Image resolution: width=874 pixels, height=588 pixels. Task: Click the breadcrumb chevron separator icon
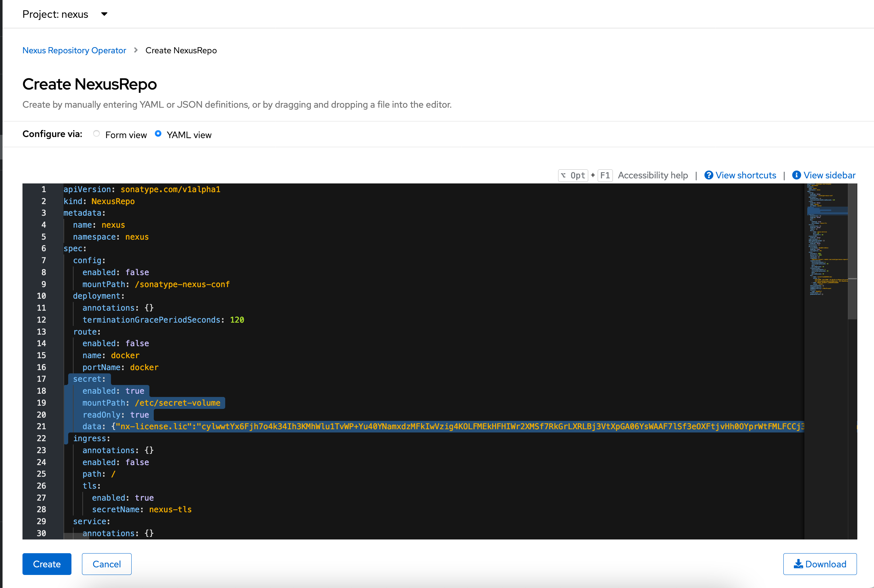click(136, 50)
